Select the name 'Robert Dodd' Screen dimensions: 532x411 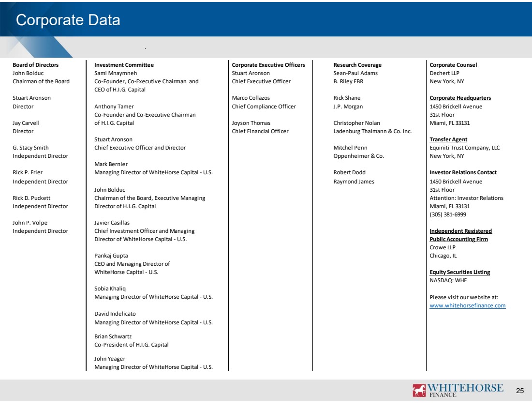tap(349, 172)
